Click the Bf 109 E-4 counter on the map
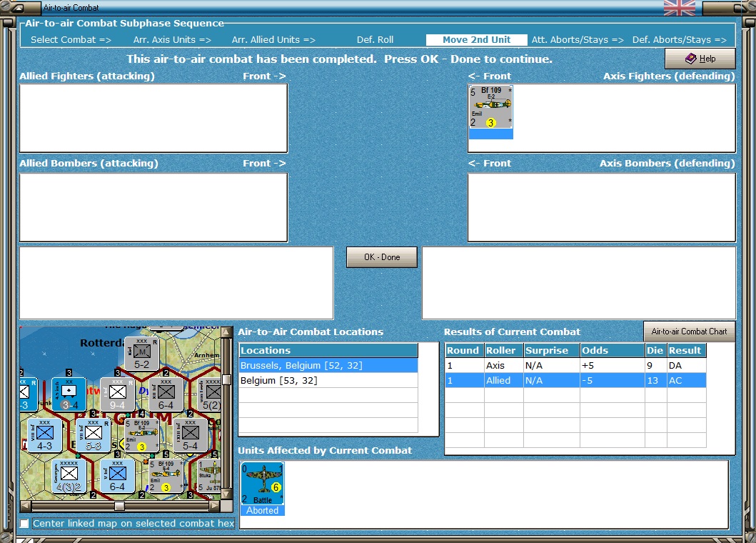Screen dimensions: 756x543 click(x=166, y=475)
